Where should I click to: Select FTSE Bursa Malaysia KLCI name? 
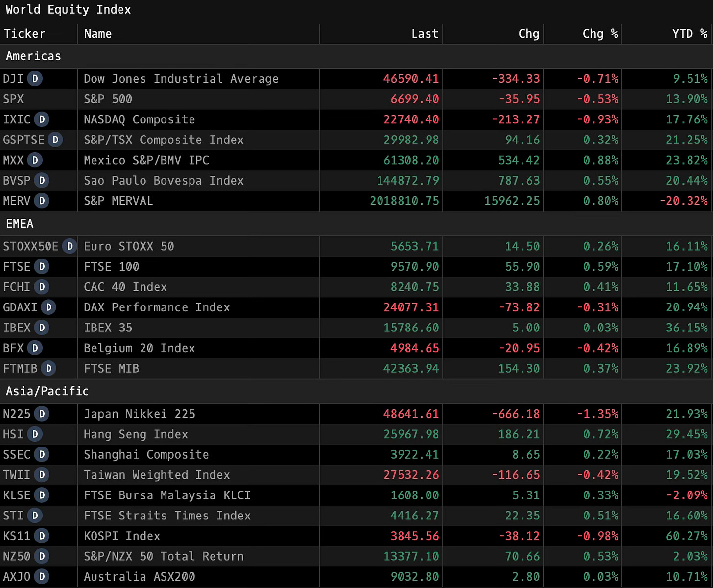(x=167, y=495)
